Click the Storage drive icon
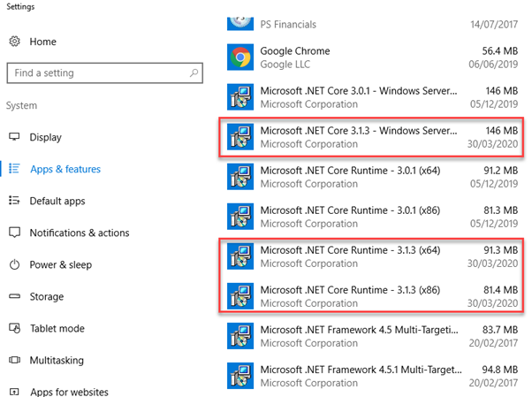The width and height of the screenshot is (532, 397). click(15, 296)
